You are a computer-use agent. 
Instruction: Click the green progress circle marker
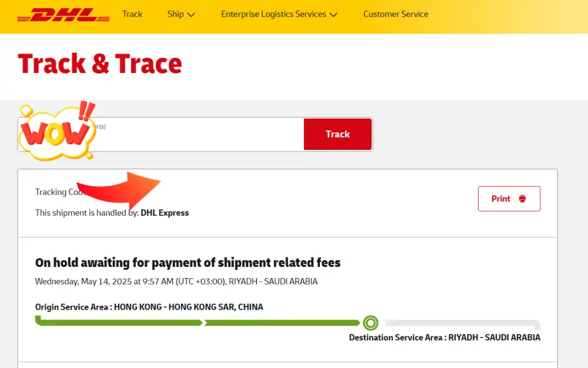[370, 323]
